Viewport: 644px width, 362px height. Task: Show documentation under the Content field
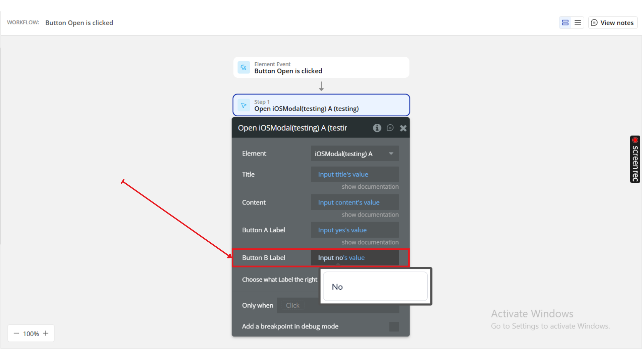tap(370, 215)
